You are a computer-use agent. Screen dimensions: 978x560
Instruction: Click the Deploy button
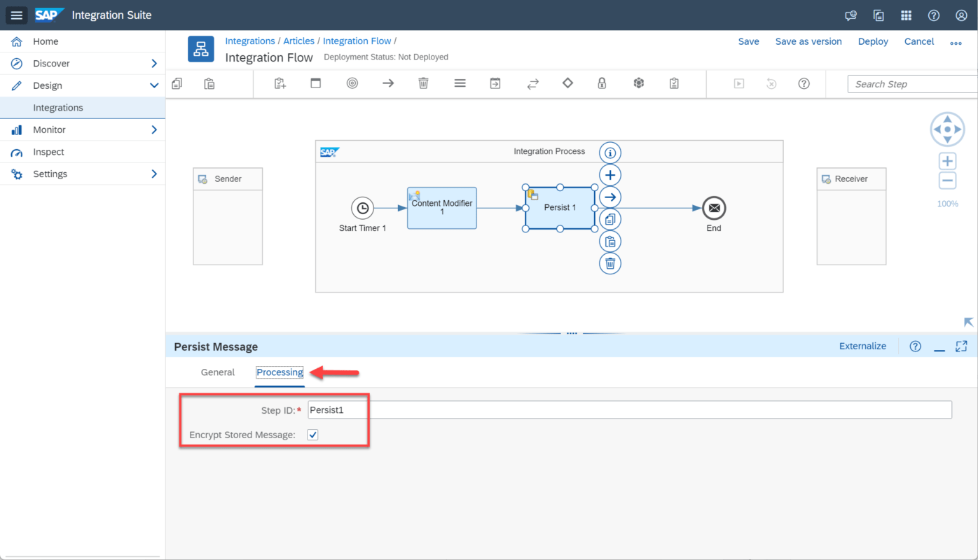(x=873, y=41)
